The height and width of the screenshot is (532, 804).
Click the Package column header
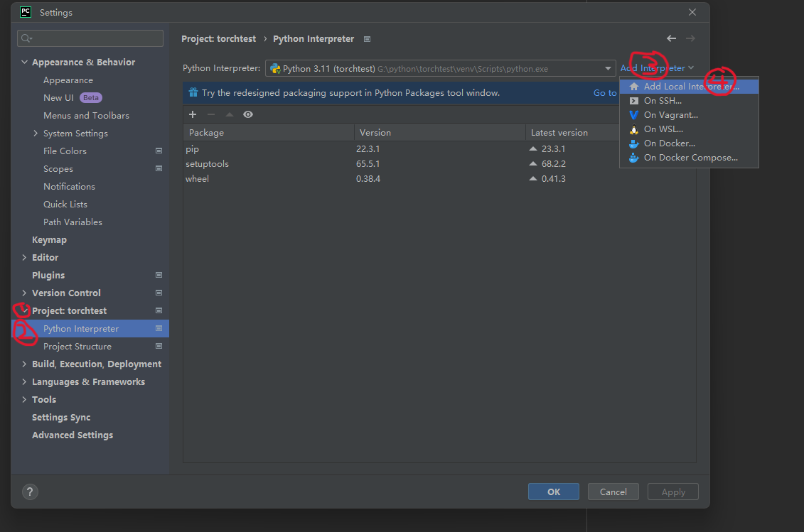269,132
